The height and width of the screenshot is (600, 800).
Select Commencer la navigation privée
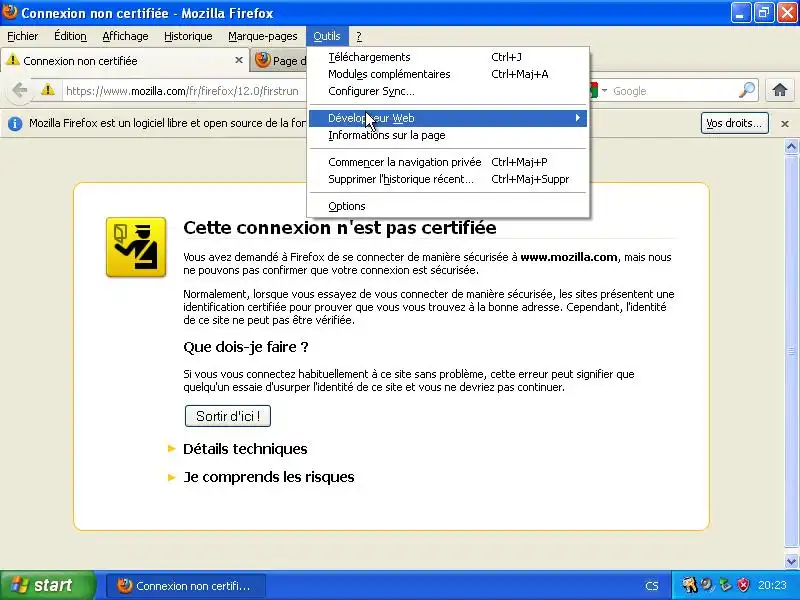448,162
